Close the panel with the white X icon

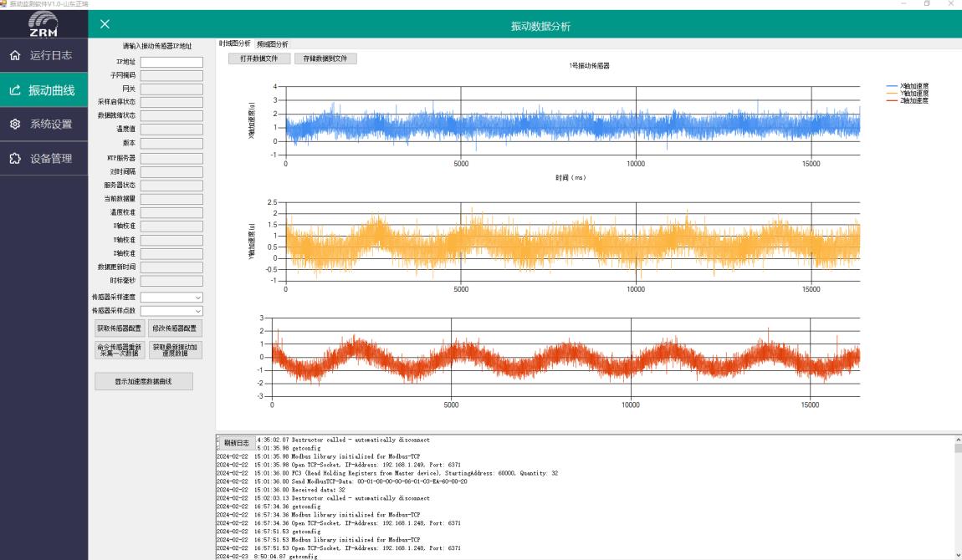(105, 26)
